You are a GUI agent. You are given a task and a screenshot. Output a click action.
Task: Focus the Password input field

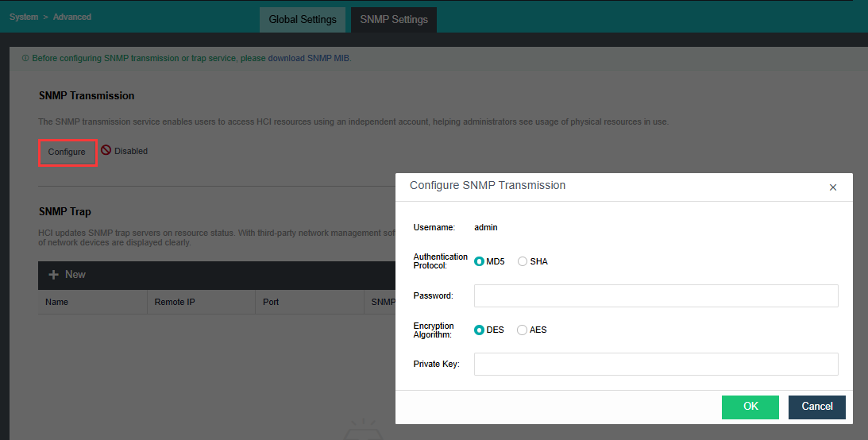656,295
